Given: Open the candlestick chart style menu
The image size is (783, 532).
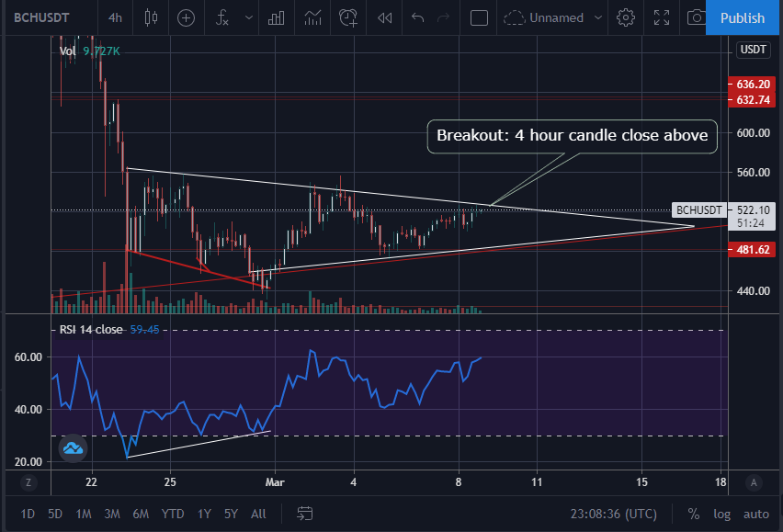Looking at the screenshot, I should (x=151, y=18).
